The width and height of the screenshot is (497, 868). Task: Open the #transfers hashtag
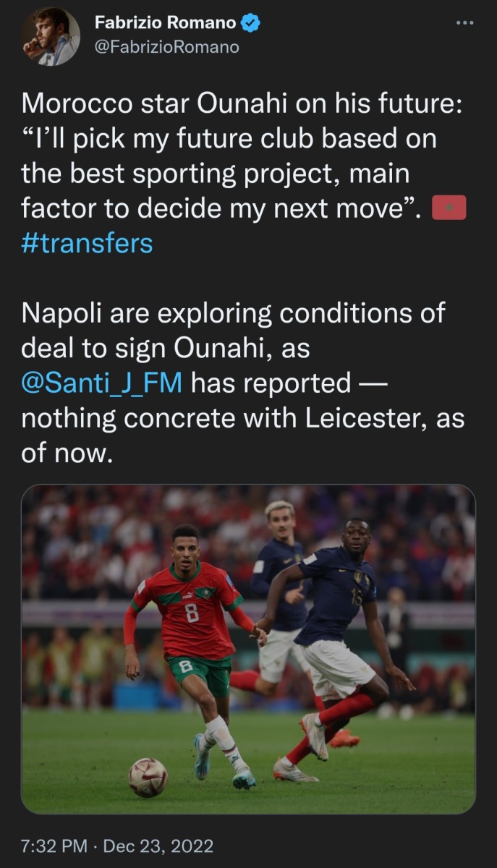(87, 243)
